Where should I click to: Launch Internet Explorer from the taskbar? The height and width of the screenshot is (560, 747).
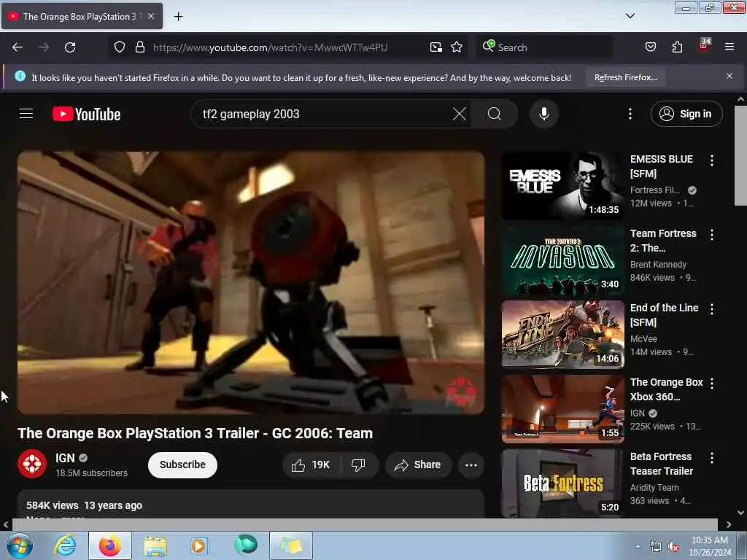[x=65, y=545]
